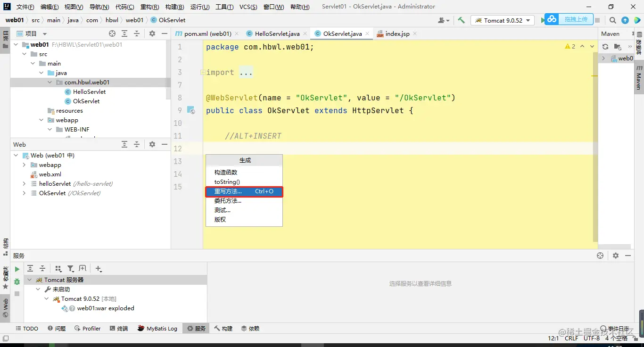Choose 构造函数 from the 生成 popup
This screenshot has height=347, width=644.
pyautogui.click(x=244, y=173)
